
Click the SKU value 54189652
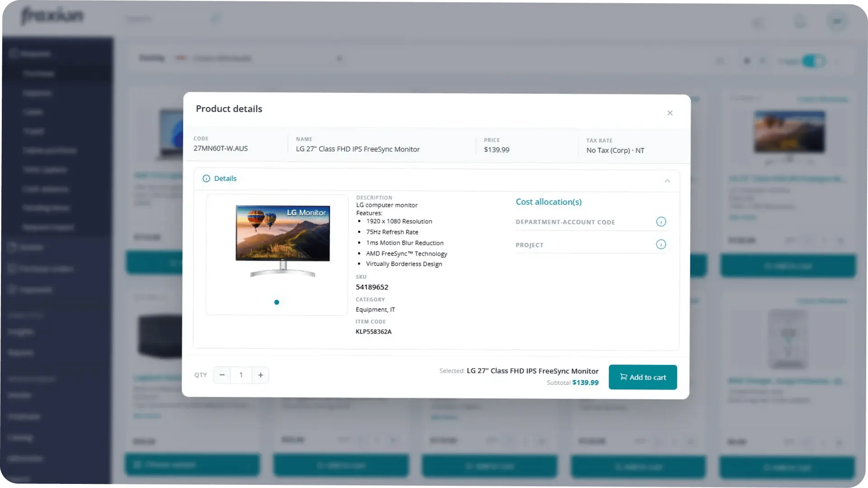point(372,287)
